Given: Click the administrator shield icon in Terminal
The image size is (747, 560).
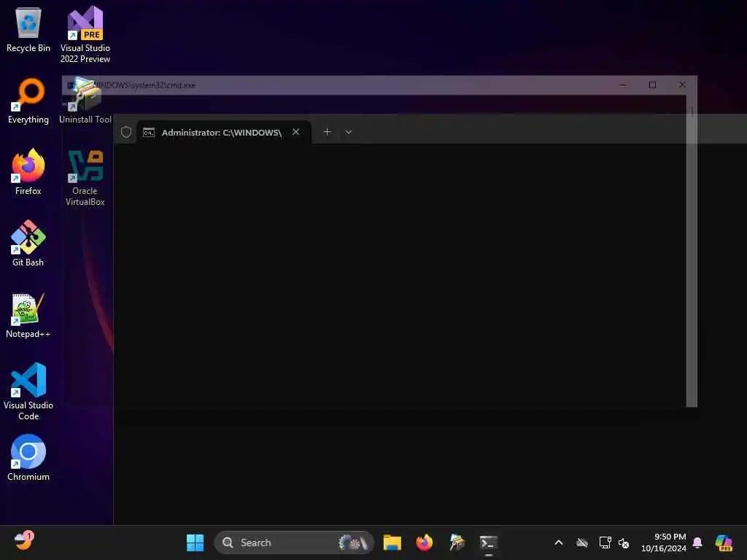Looking at the screenshot, I should click(x=125, y=132).
